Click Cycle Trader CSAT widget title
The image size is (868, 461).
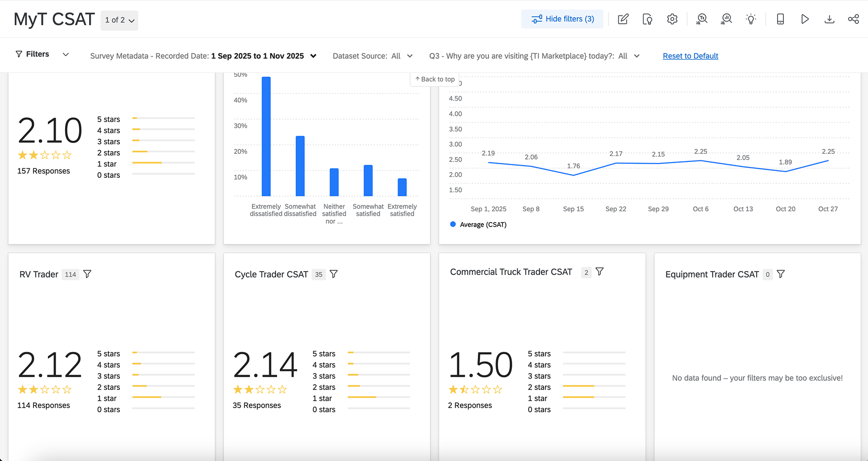pos(271,275)
